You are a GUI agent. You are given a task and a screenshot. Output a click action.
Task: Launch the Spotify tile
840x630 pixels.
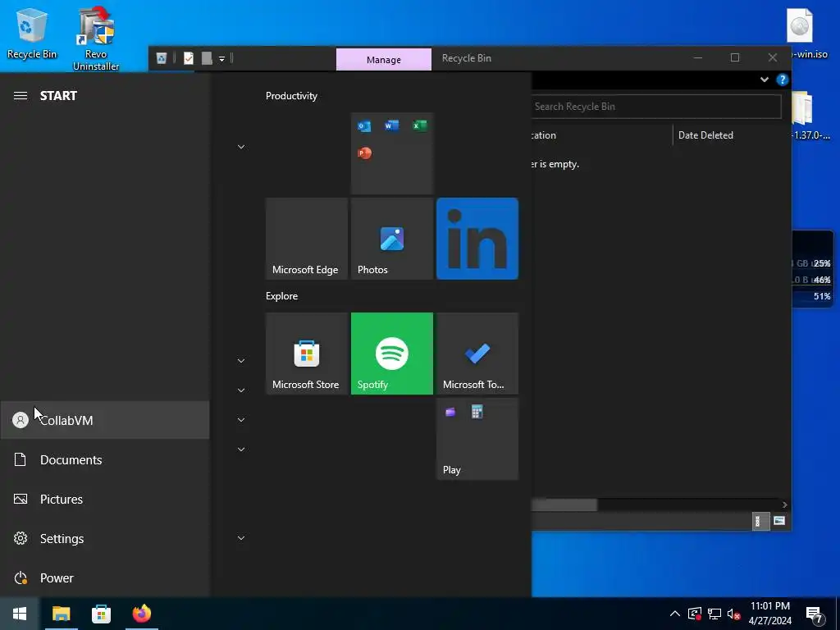[x=391, y=354]
